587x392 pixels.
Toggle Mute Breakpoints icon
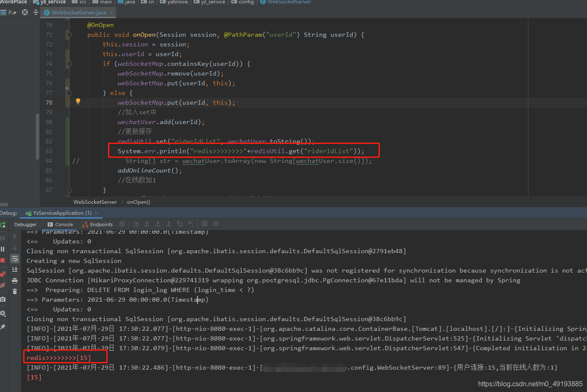[x=3, y=285]
